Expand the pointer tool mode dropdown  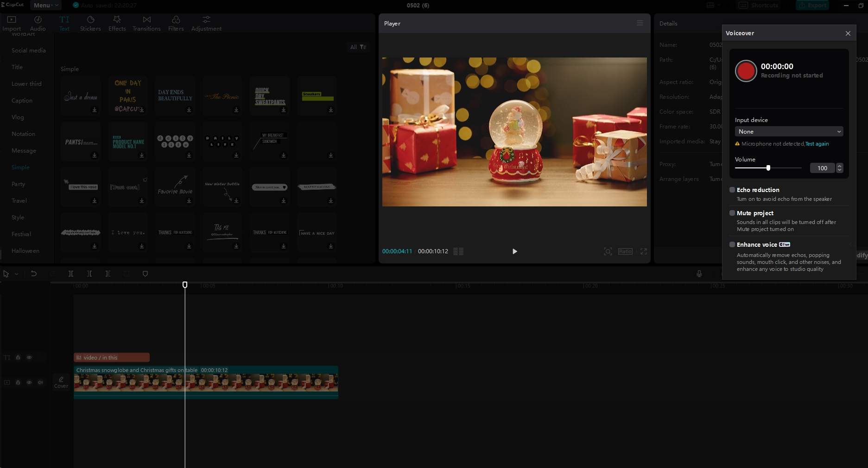click(17, 274)
